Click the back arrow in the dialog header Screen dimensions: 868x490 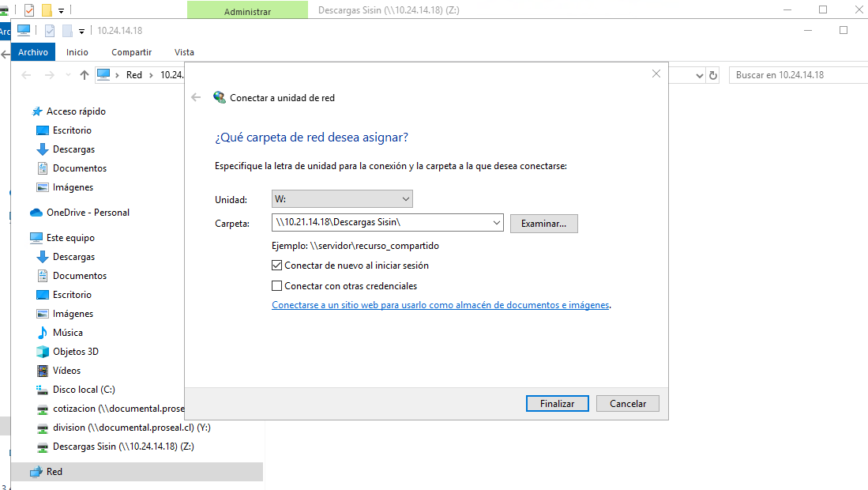[x=197, y=97]
